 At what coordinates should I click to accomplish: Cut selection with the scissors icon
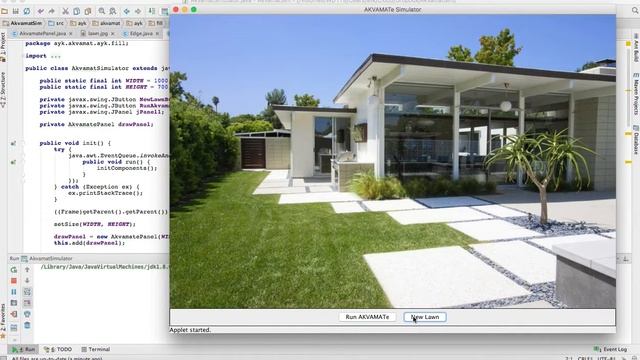pyautogui.click(x=65, y=11)
